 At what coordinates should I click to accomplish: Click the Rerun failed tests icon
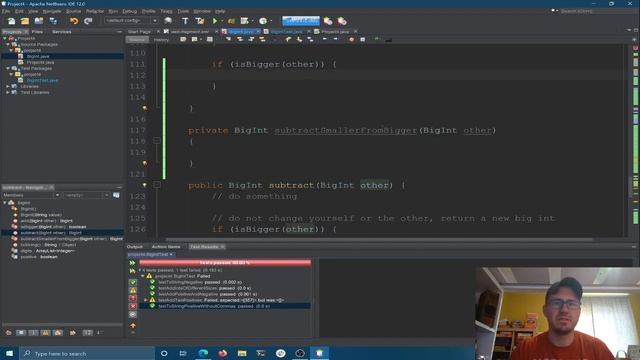coord(132,271)
